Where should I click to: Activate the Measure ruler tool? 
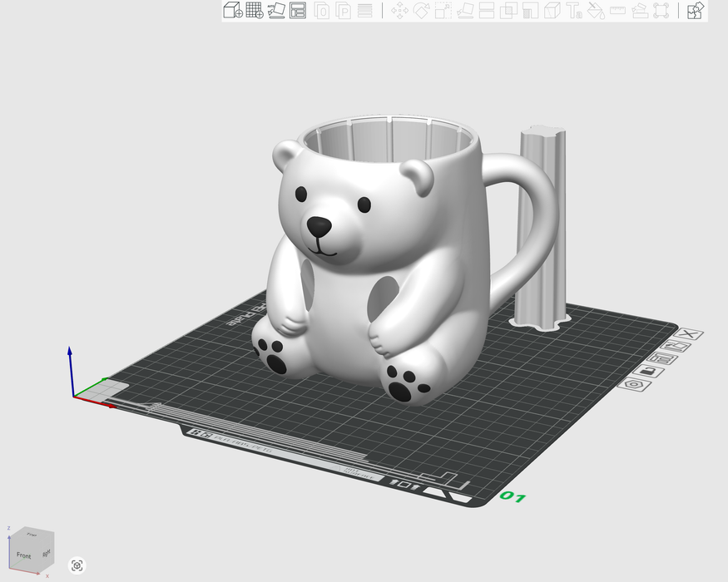point(617,11)
